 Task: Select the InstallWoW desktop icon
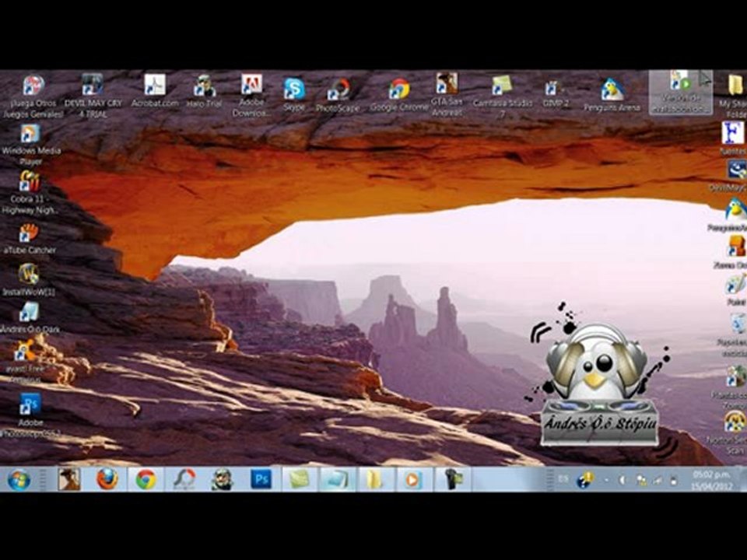(29, 279)
